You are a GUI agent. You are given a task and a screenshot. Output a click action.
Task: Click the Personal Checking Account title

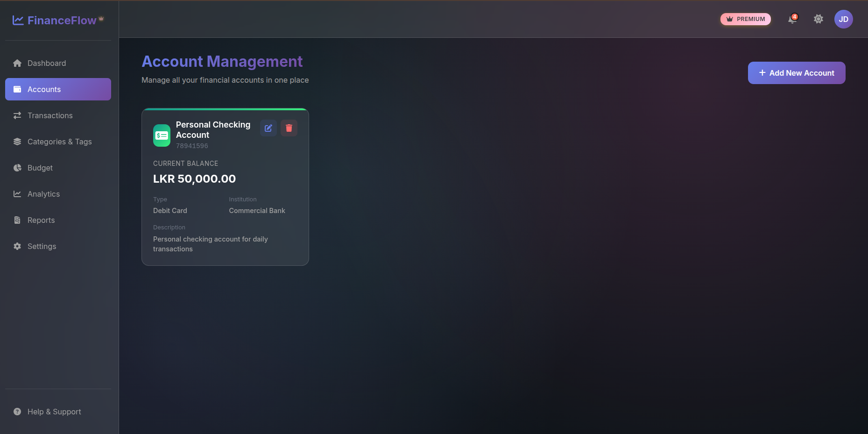click(x=213, y=130)
